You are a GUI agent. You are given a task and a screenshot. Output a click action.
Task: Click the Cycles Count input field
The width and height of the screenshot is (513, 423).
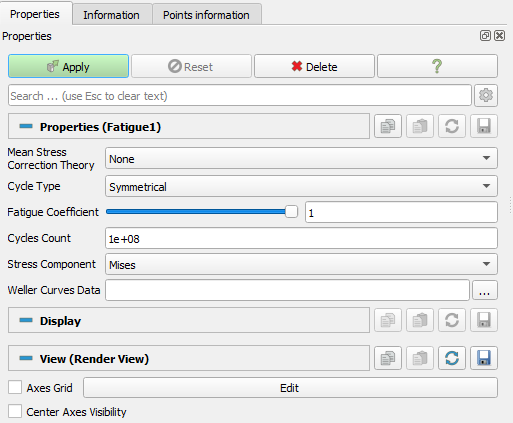point(301,238)
